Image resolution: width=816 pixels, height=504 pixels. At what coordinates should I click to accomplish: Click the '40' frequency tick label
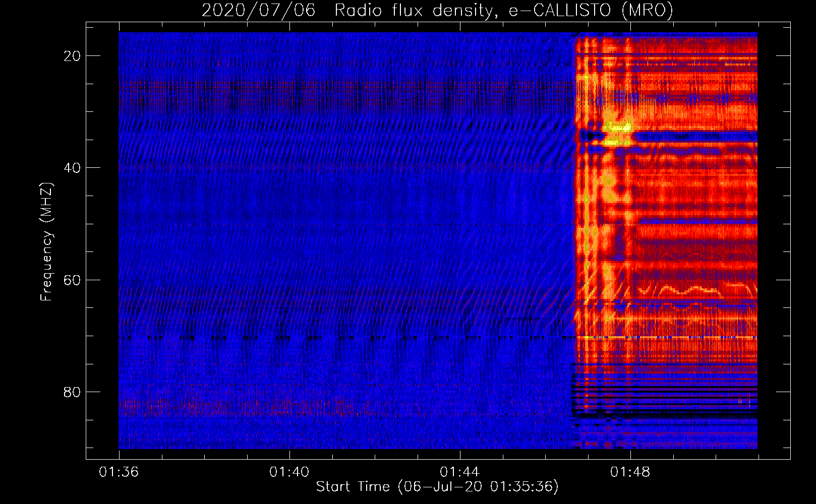[72, 168]
